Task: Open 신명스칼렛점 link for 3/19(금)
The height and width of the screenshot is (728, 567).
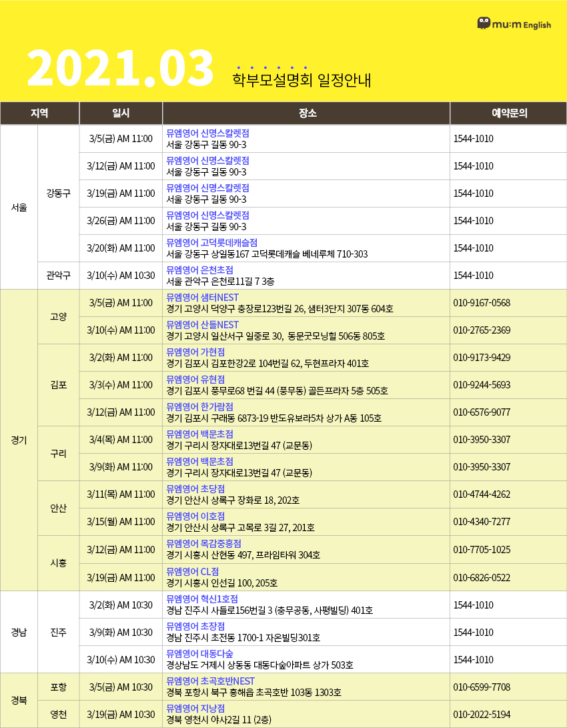Action: (x=208, y=188)
